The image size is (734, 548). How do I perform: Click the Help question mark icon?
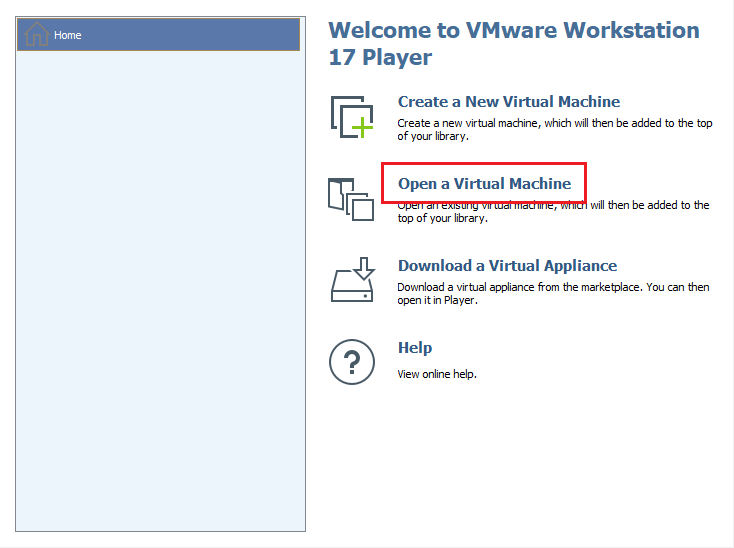click(x=352, y=362)
